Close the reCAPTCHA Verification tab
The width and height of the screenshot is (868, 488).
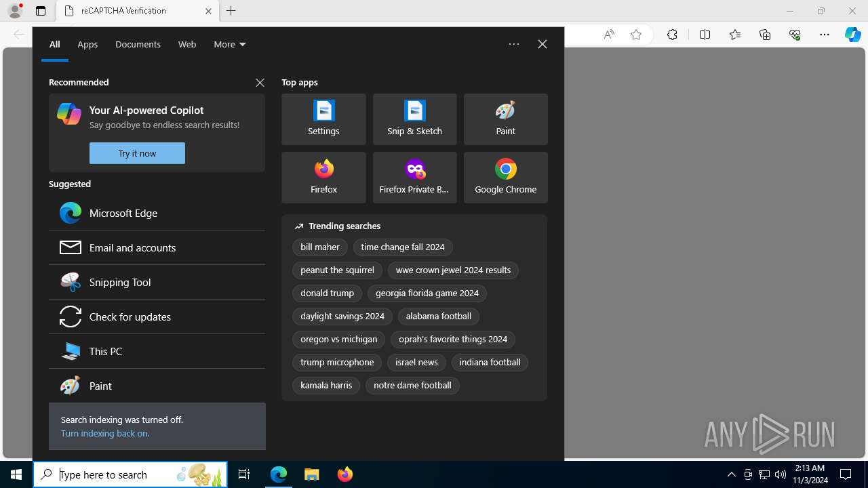pos(208,11)
